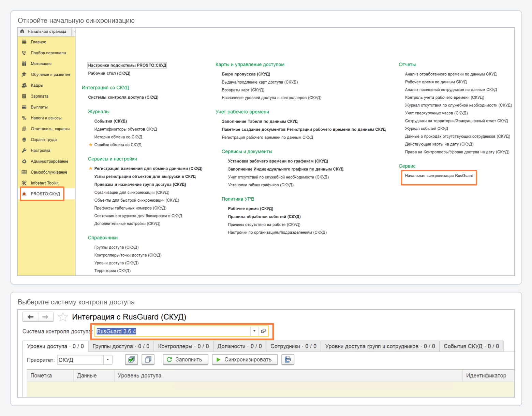The height and width of the screenshot is (416, 532).
Task: Expand the Приоритет СКУД dropdown arrow
Action: click(x=108, y=360)
